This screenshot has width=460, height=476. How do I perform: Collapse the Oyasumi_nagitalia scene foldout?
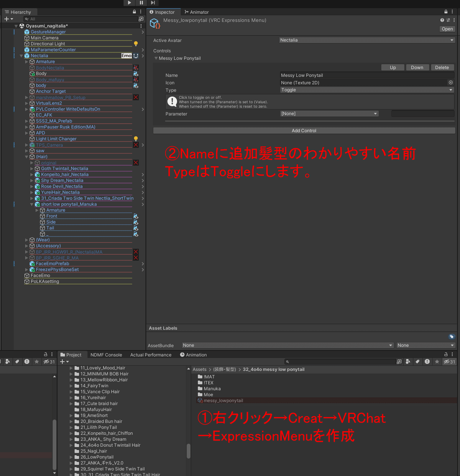(16, 26)
